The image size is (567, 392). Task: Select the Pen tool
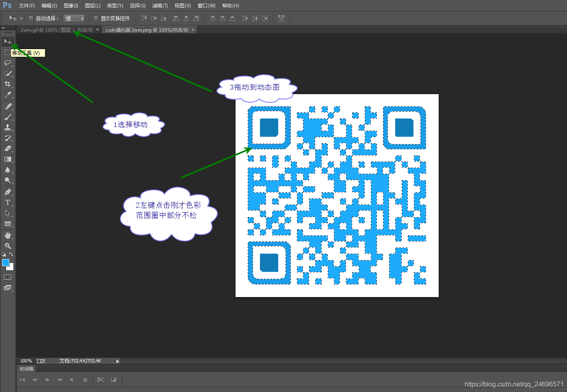click(x=8, y=192)
